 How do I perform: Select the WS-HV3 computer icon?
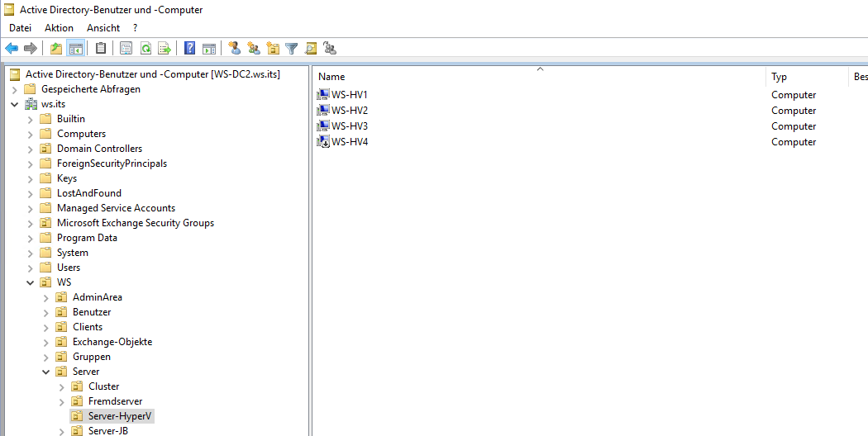pyautogui.click(x=323, y=126)
